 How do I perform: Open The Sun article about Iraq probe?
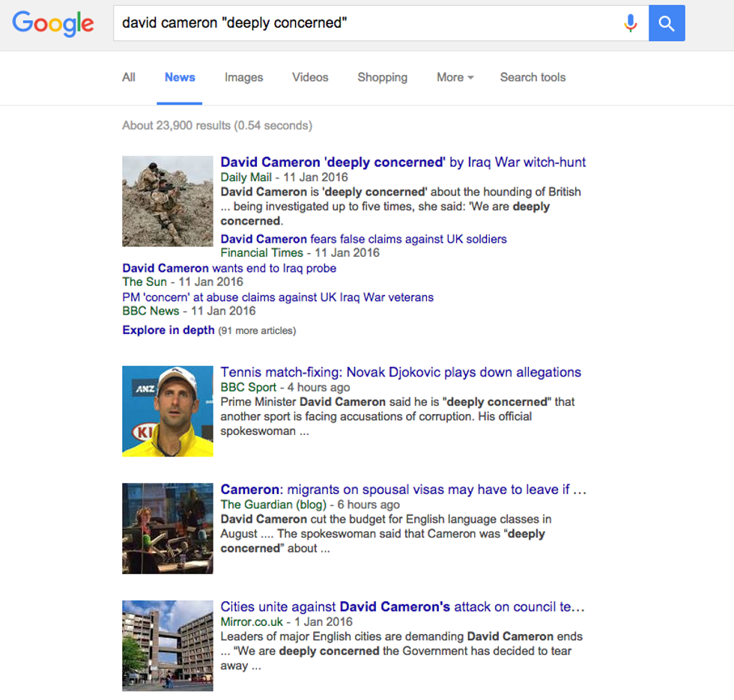229,268
